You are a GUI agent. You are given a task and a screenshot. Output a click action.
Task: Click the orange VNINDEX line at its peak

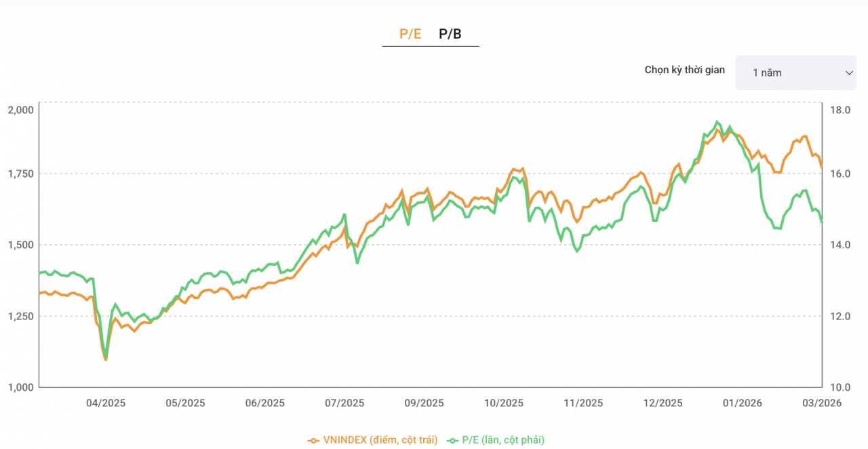coord(715,129)
